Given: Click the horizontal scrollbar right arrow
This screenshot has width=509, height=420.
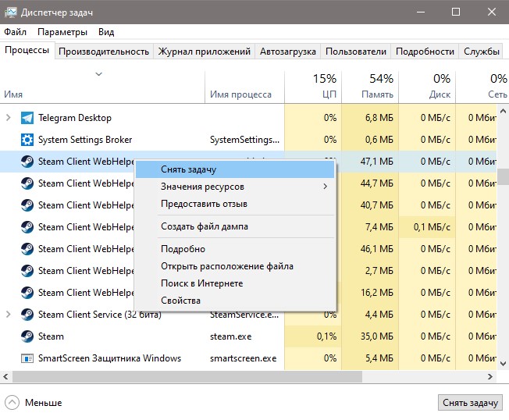Looking at the screenshot, I should pos(490,377).
